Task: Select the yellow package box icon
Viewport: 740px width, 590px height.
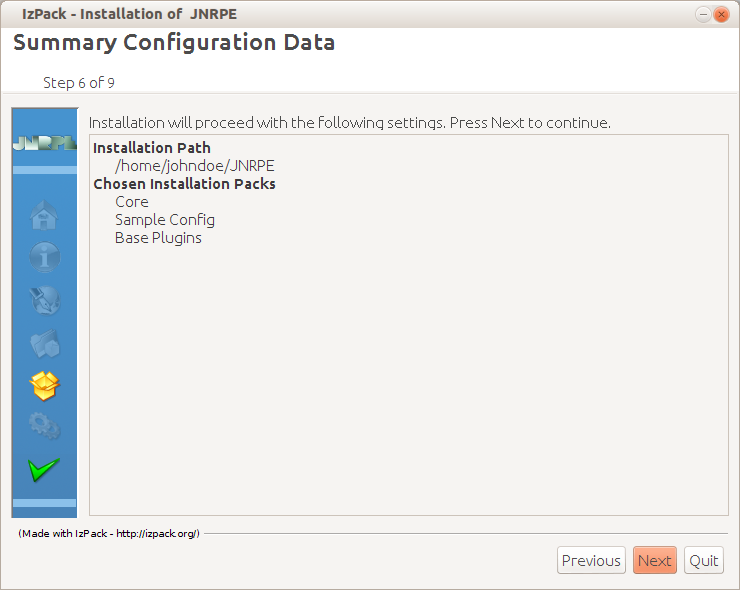Action: click(x=44, y=386)
